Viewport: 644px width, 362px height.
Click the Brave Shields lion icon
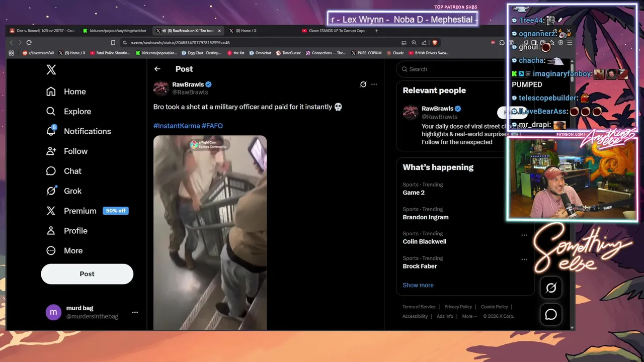pos(435,43)
